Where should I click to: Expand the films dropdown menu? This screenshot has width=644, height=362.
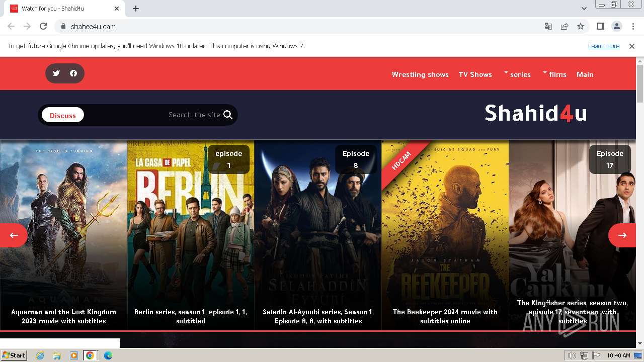(554, 74)
